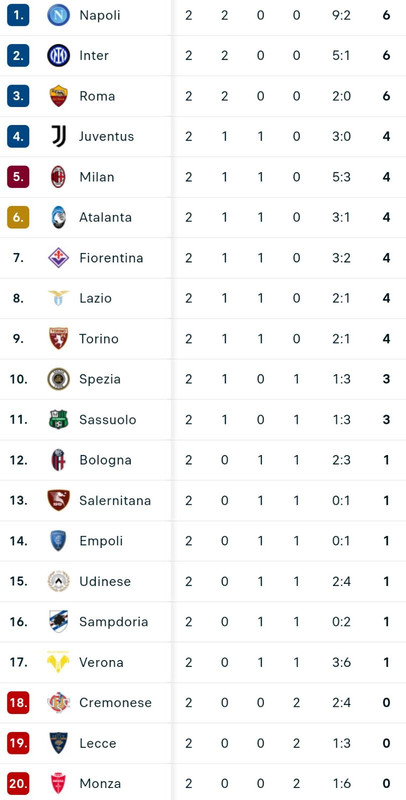This screenshot has height=800, width=406.
Task: Click the Fiorentina purple badge
Action: click(x=59, y=258)
